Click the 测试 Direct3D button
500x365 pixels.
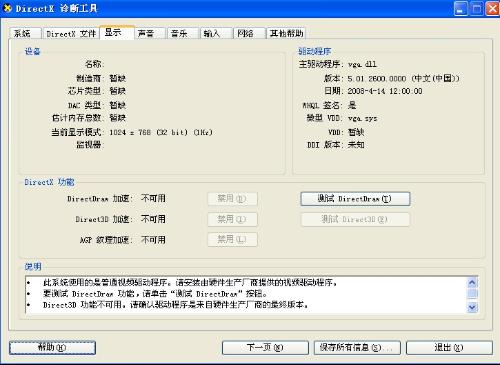point(355,219)
